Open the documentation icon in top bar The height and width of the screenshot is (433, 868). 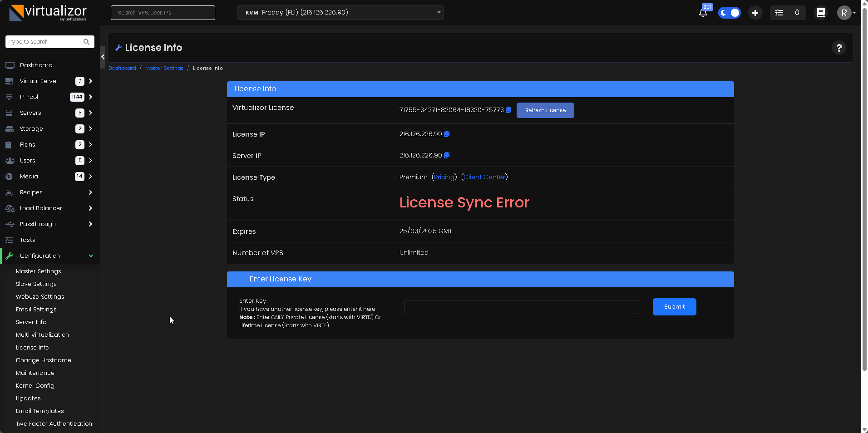[x=820, y=13]
